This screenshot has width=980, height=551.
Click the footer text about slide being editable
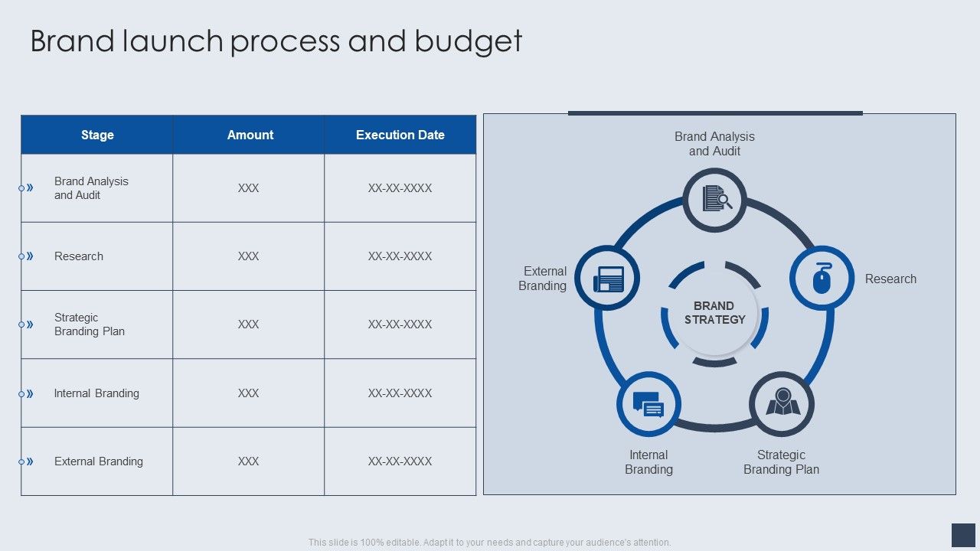(x=490, y=542)
